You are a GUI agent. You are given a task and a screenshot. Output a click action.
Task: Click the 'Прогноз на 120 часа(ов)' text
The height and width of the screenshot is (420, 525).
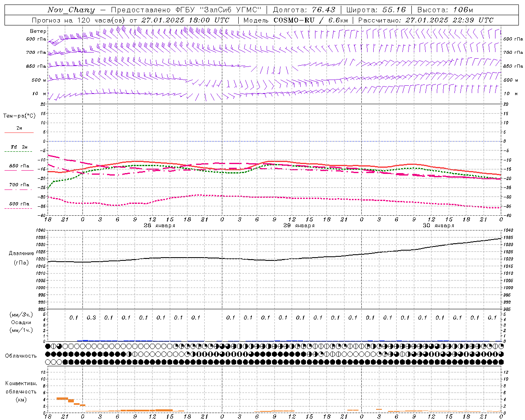(79, 20)
